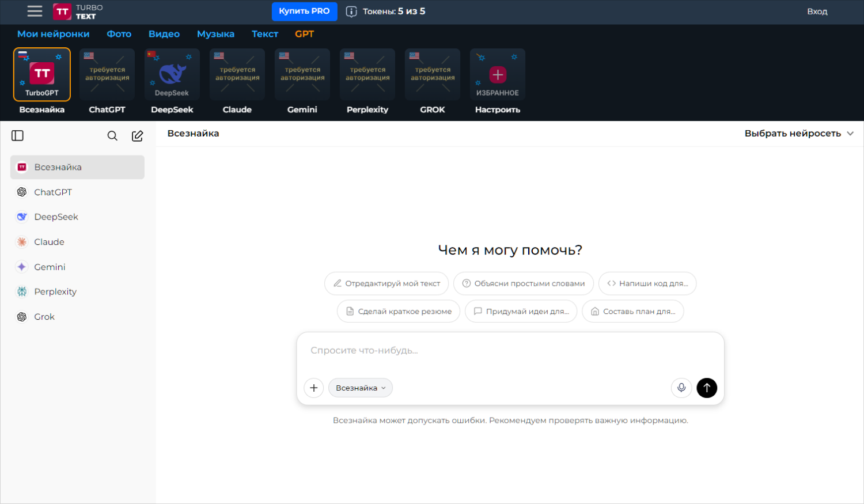
Task: Click the Избранное plus tile
Action: click(498, 75)
